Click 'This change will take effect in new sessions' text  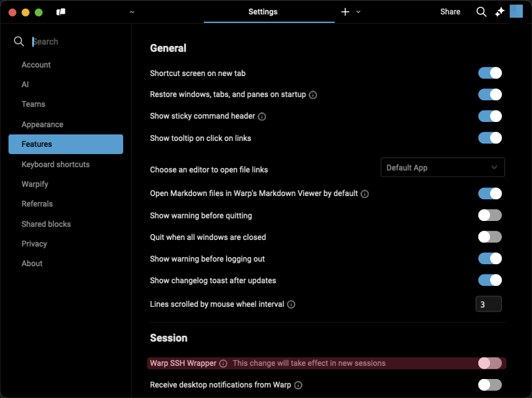[x=309, y=363]
